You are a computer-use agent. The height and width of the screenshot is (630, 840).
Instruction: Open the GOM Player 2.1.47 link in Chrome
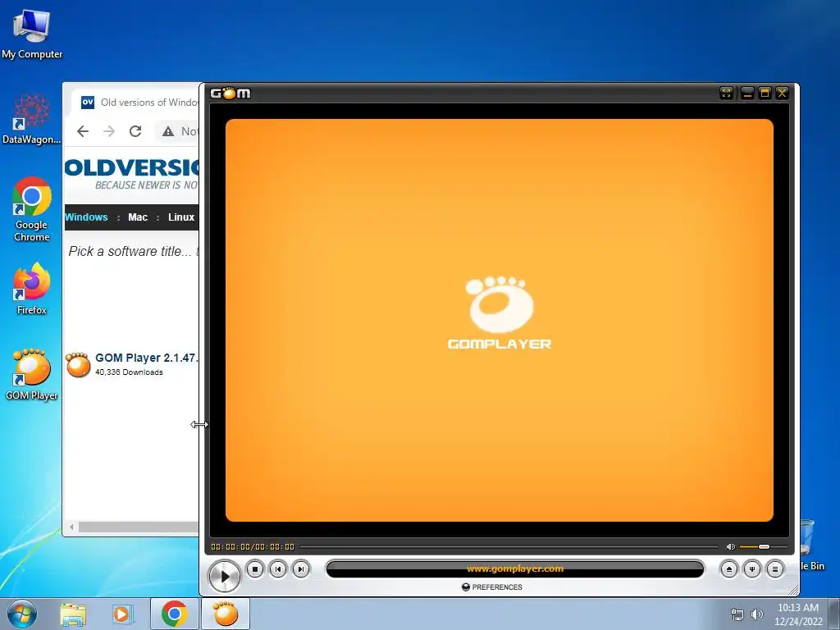(x=147, y=358)
